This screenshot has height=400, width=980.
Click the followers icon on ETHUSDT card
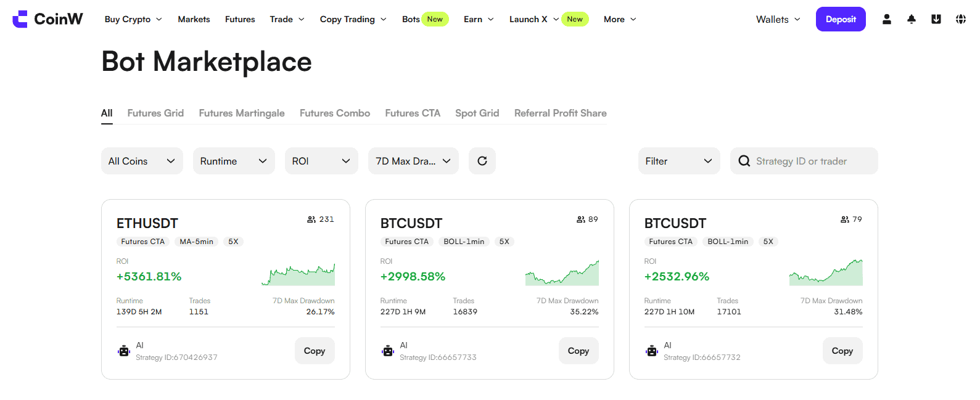tap(311, 219)
